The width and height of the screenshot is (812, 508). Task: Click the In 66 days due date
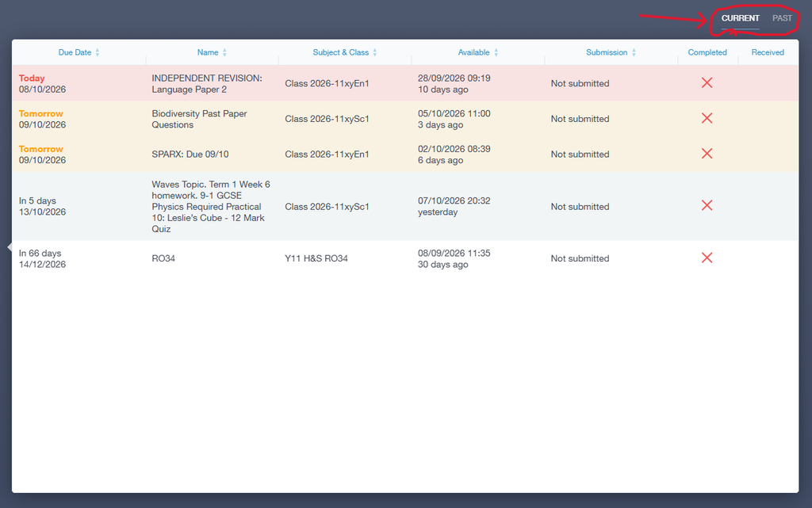pyautogui.click(x=40, y=253)
